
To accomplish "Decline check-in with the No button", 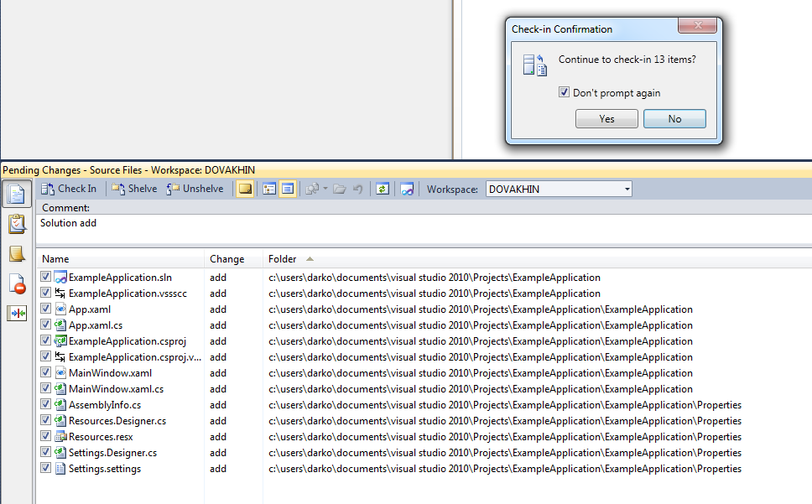I will tap(674, 118).
